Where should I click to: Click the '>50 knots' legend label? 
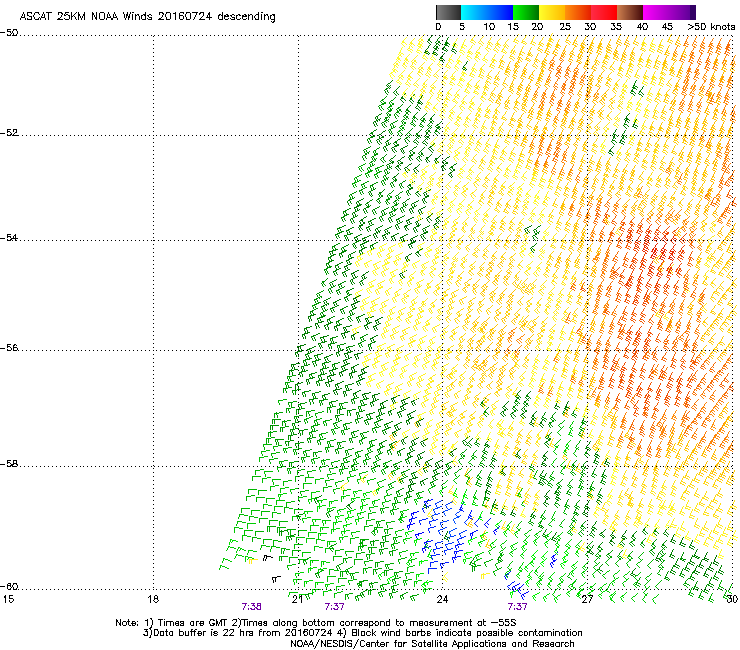pyautogui.click(x=711, y=27)
